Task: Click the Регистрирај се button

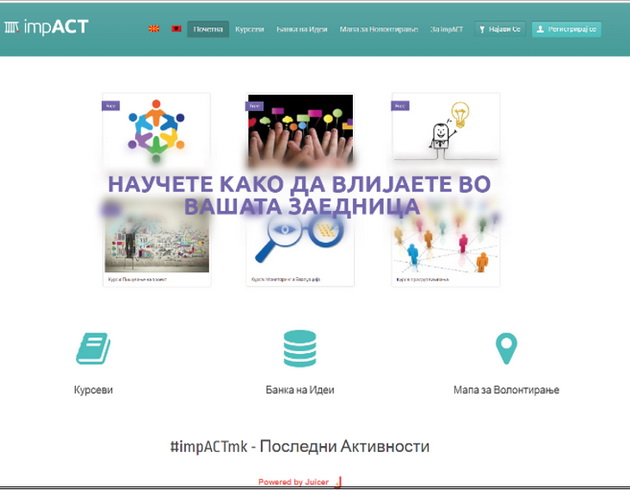Action: pyautogui.click(x=567, y=29)
